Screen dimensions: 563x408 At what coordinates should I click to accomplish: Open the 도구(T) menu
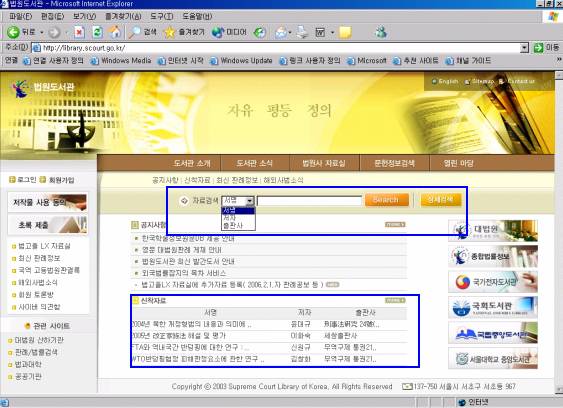[162, 16]
